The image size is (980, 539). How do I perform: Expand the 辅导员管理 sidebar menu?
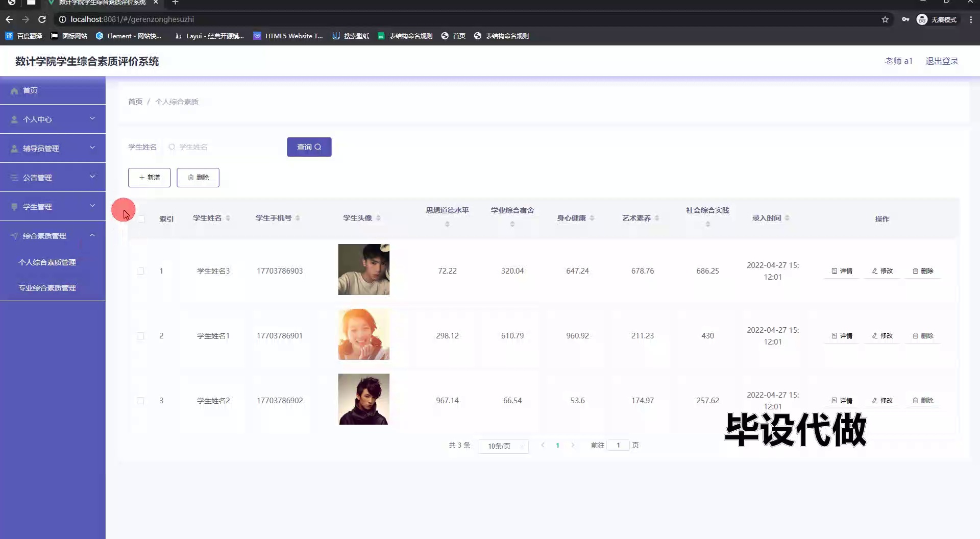click(x=53, y=149)
